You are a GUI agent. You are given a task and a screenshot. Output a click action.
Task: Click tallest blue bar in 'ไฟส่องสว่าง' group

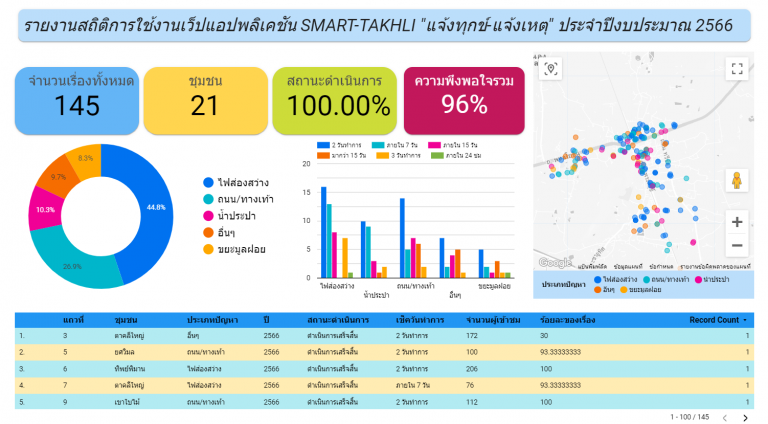pos(324,233)
